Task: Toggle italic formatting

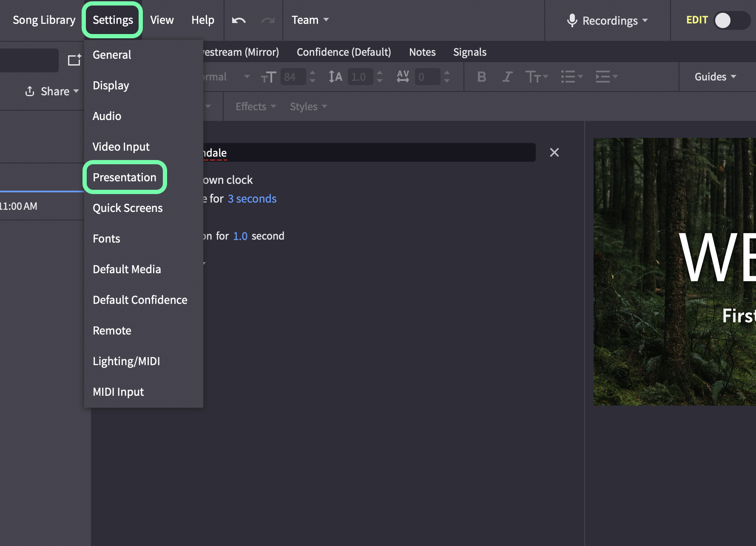Action: pyautogui.click(x=507, y=77)
